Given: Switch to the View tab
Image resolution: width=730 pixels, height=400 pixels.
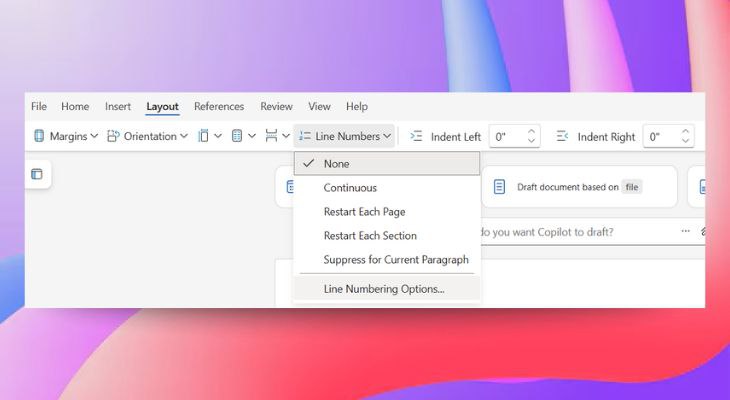Looking at the screenshot, I should tap(319, 107).
